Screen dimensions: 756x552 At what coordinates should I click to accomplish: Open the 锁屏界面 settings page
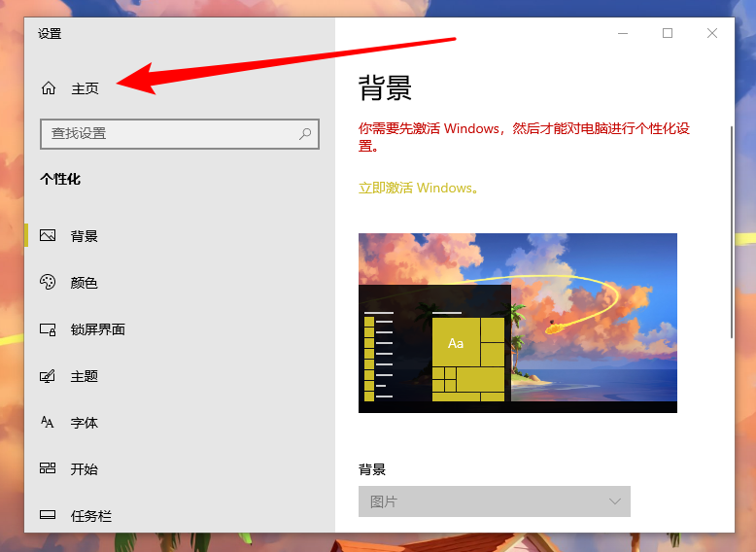(x=98, y=329)
